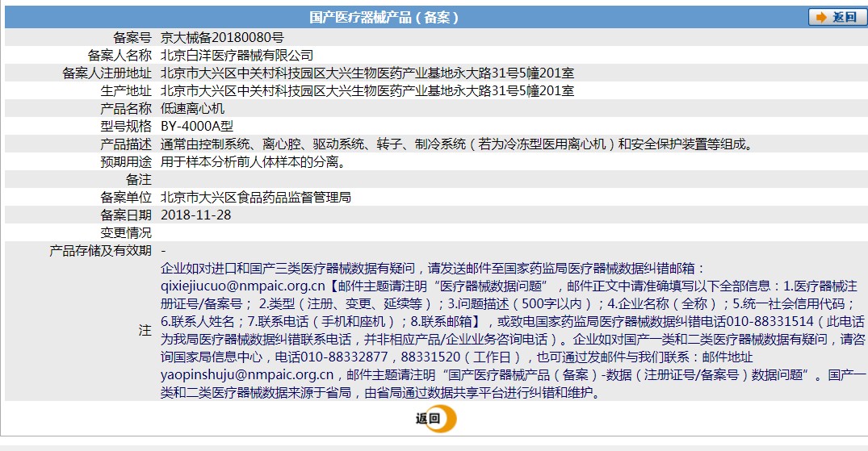Click the 备案人注册地址 row label

(x=107, y=73)
